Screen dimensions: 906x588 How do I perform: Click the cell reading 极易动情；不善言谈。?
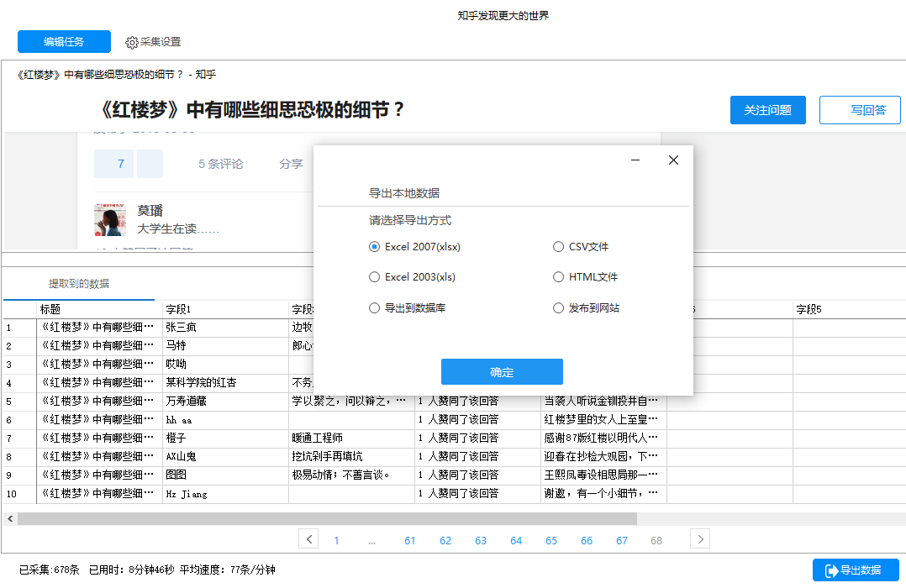click(352, 475)
